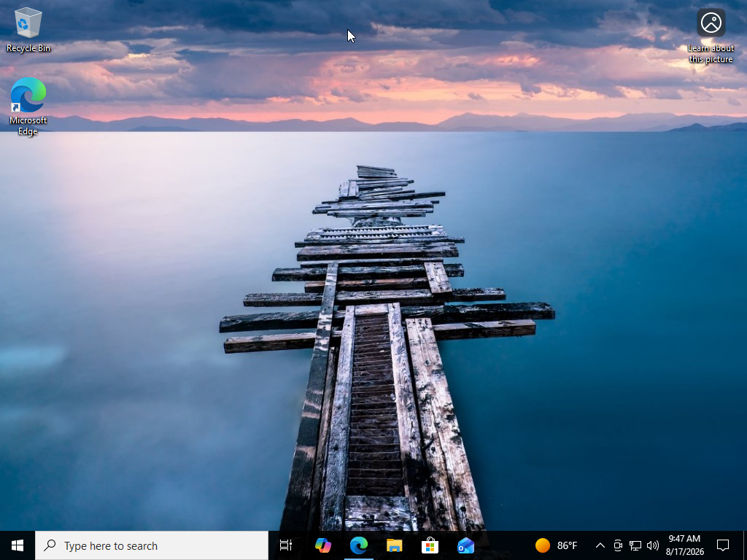Open the 86°F weather widget
The image size is (747, 560).
pos(556,545)
